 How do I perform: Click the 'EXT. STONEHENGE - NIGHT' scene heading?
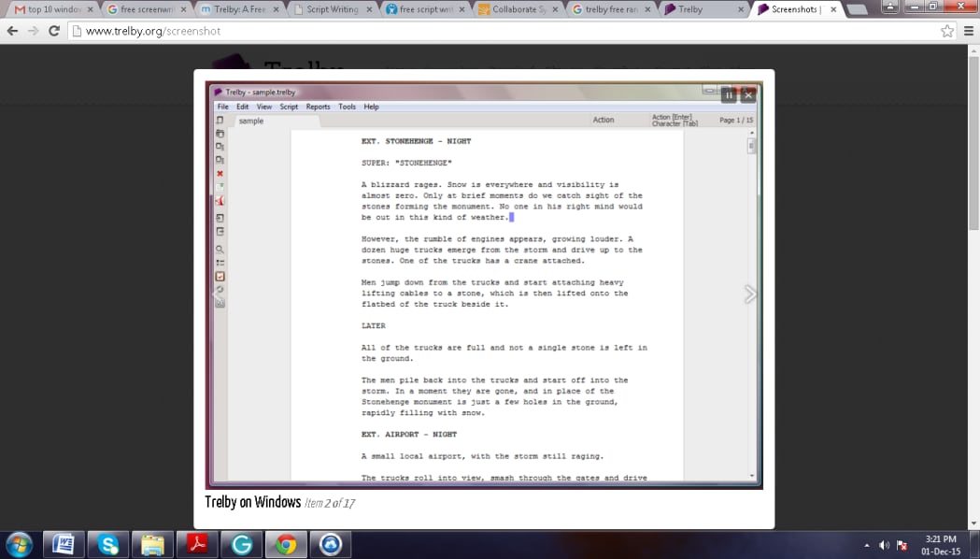tap(417, 141)
